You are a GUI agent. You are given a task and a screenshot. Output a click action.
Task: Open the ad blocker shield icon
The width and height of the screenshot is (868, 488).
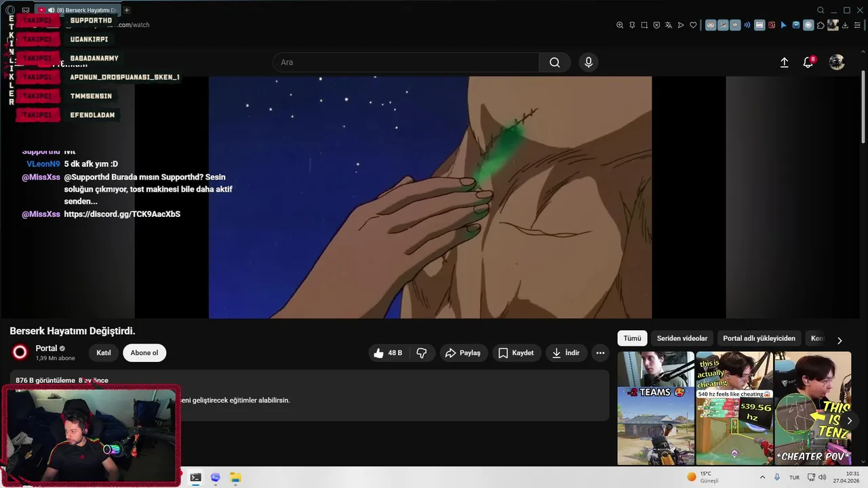(656, 25)
